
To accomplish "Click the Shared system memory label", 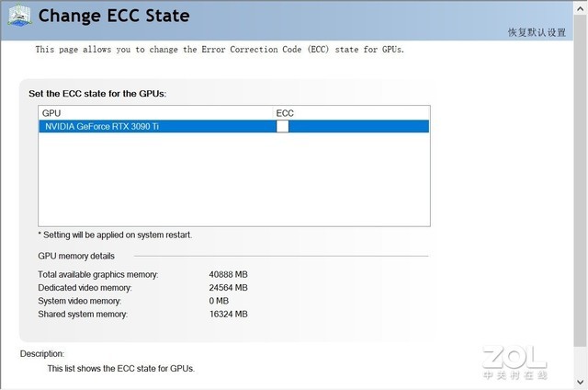I will [x=83, y=314].
